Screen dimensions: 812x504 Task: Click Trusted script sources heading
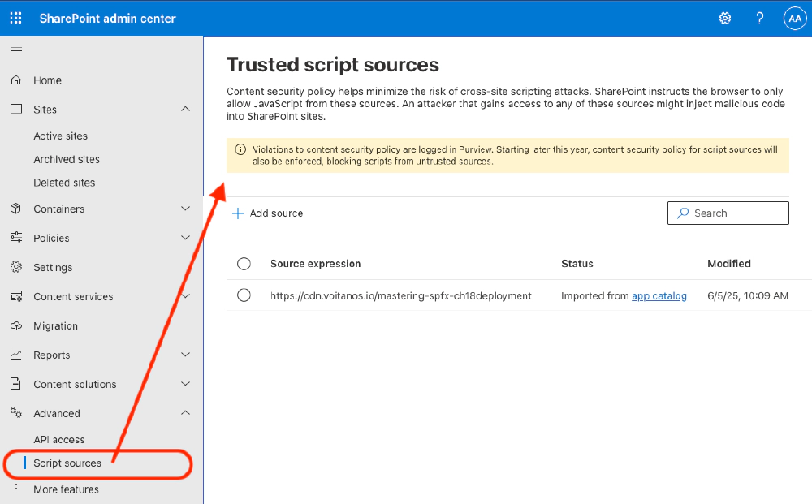tap(333, 65)
